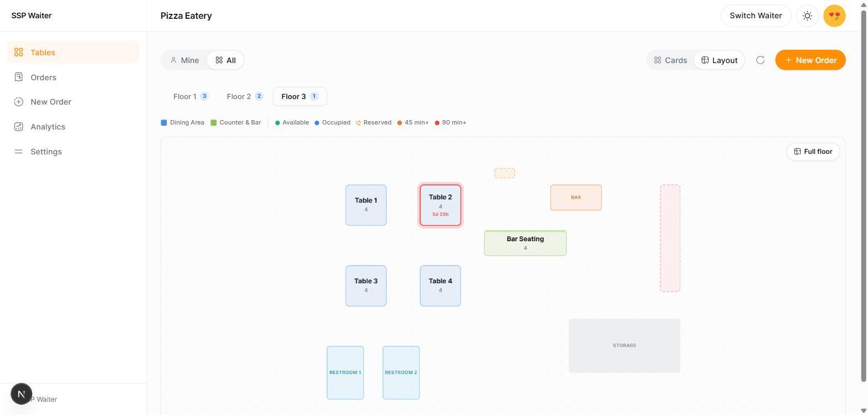Click the RESTROOM 1 block
868x415 pixels.
pyautogui.click(x=345, y=373)
